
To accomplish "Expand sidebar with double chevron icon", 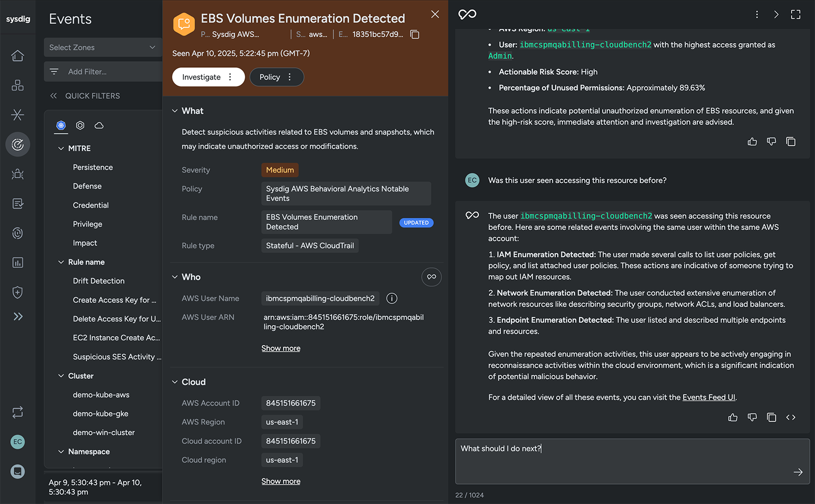I will (x=18, y=317).
